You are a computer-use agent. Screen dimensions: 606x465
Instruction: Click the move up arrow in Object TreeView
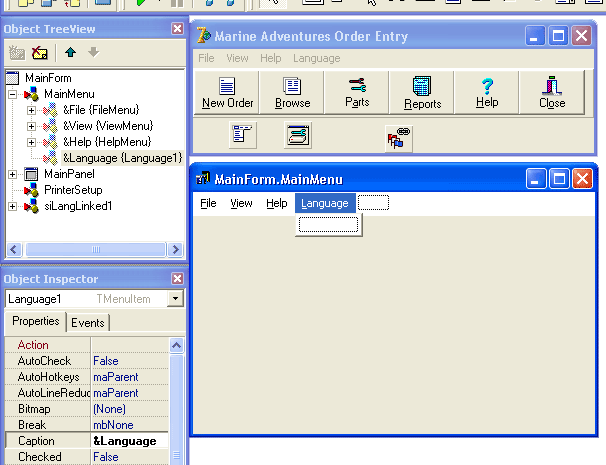pos(71,53)
